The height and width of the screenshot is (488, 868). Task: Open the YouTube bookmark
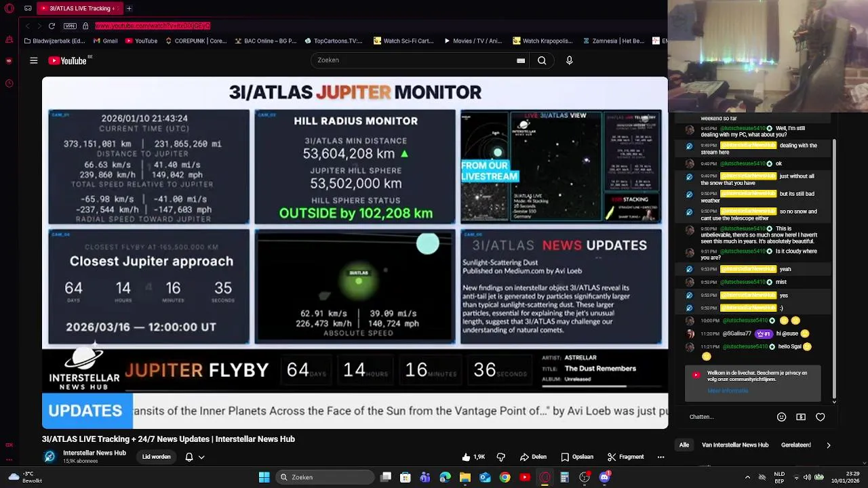[x=141, y=41]
